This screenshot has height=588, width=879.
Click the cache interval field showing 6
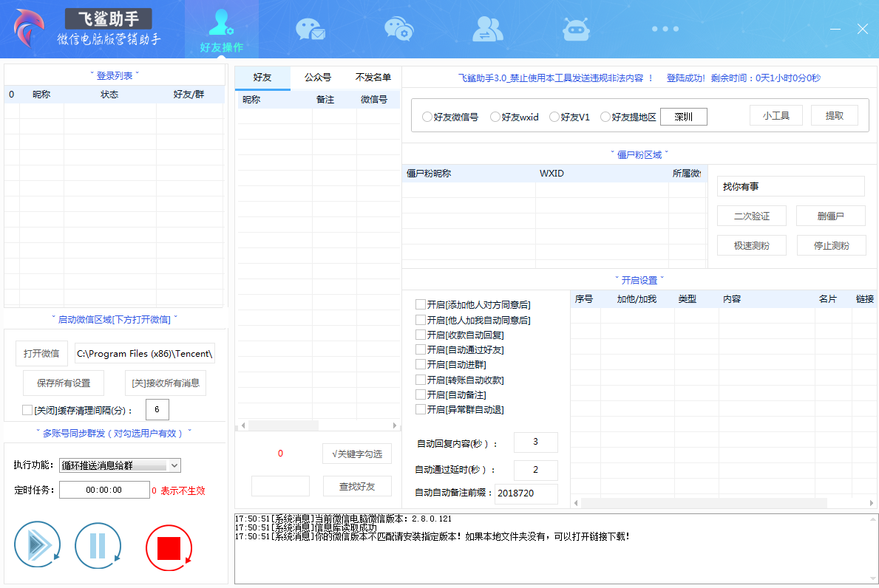coord(157,409)
